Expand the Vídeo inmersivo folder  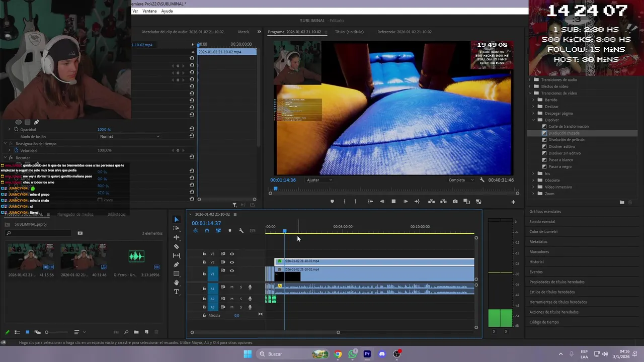533,187
